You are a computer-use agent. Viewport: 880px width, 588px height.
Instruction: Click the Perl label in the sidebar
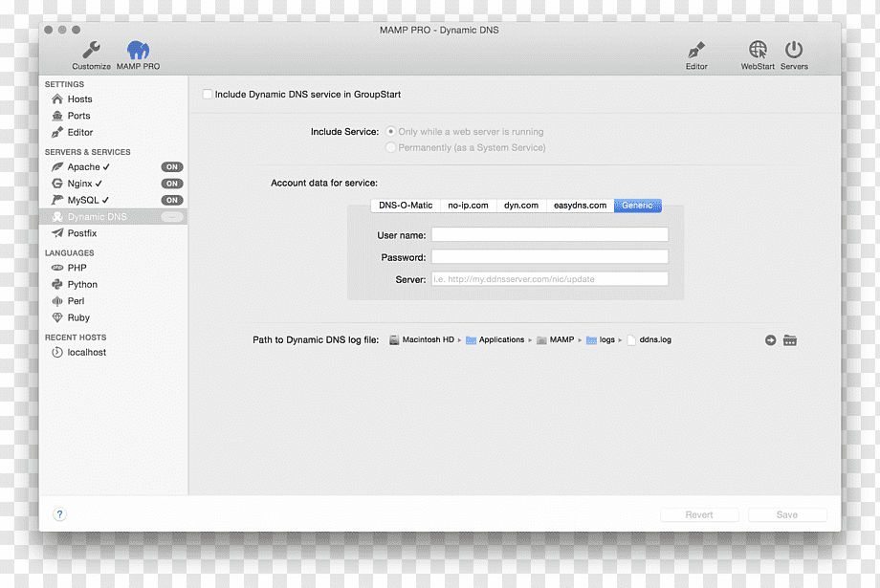76,301
